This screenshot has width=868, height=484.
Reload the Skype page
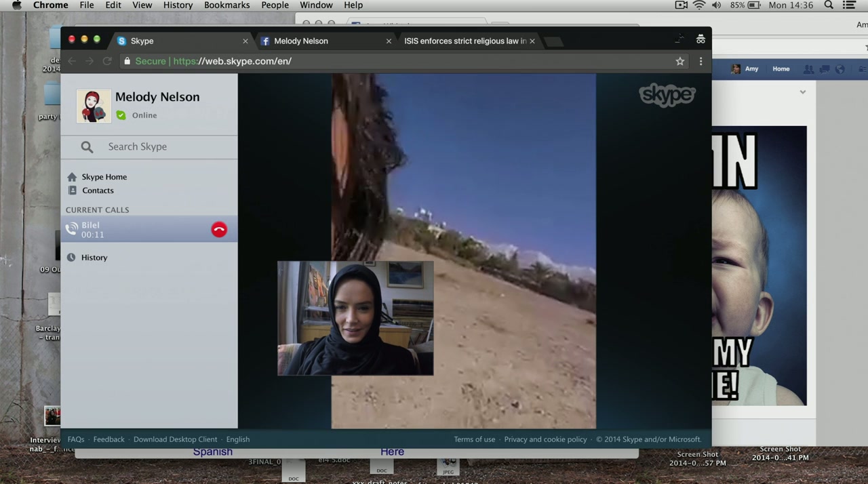[107, 61]
